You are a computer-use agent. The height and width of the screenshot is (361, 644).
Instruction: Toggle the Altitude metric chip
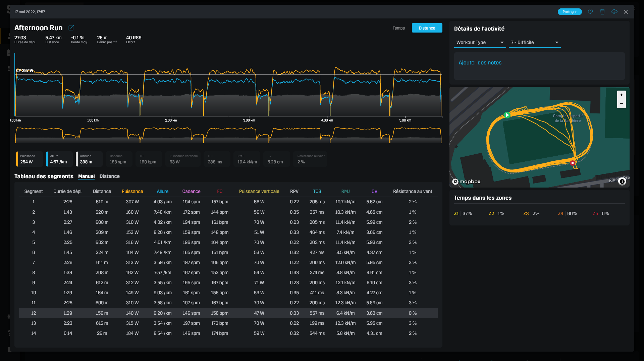pos(89,159)
